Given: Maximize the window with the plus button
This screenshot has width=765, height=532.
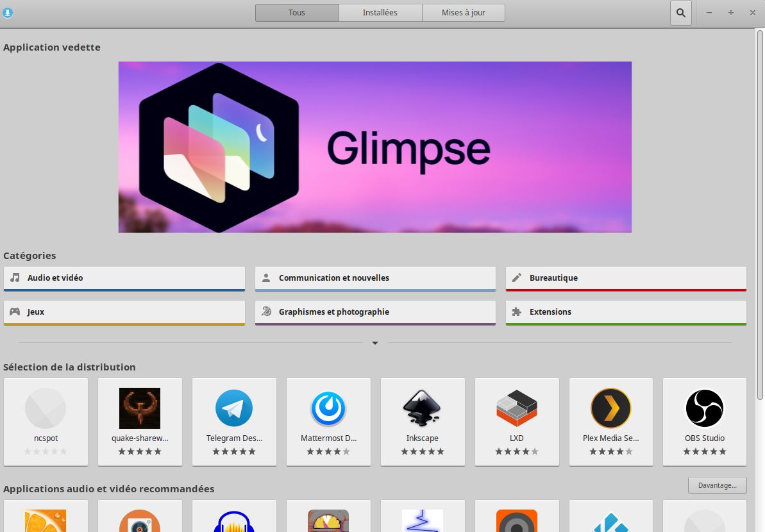Looking at the screenshot, I should click(x=731, y=13).
